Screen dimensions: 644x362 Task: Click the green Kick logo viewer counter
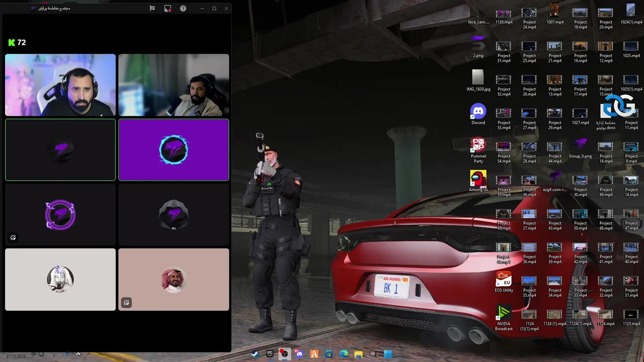(x=17, y=43)
